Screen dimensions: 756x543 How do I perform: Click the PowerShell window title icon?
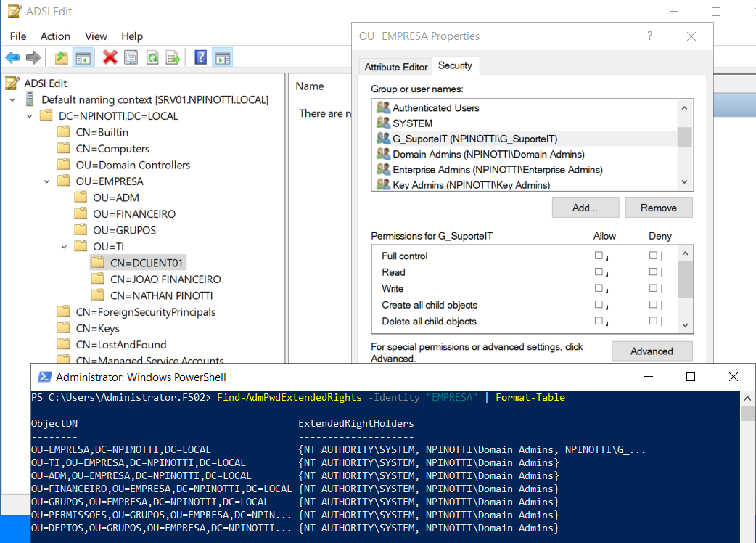click(x=45, y=377)
